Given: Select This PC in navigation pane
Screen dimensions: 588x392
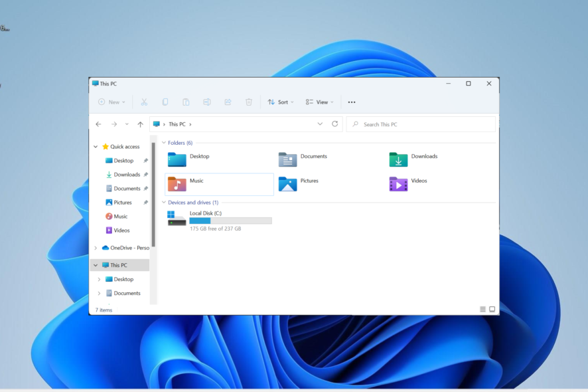Looking at the screenshot, I should [x=119, y=265].
